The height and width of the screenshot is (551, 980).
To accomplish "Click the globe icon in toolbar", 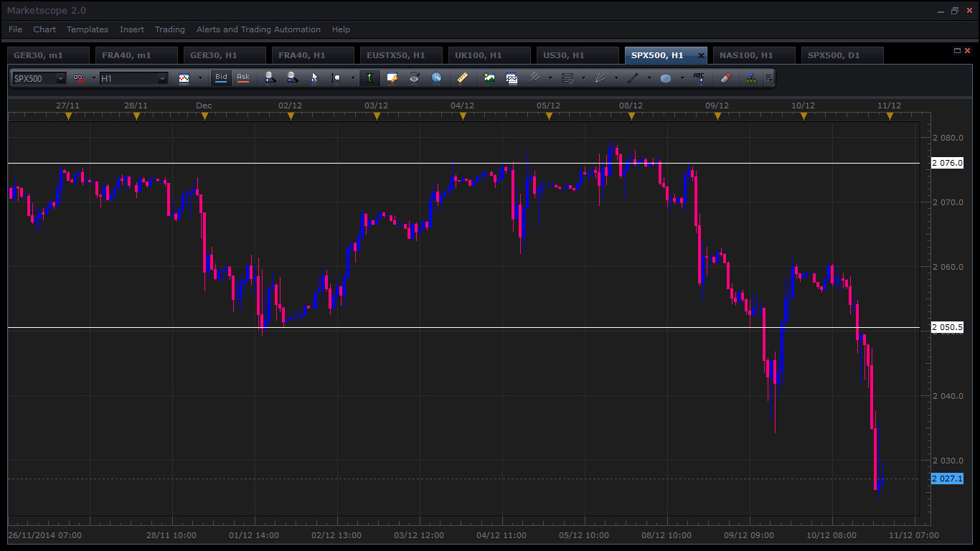I will click(x=436, y=77).
